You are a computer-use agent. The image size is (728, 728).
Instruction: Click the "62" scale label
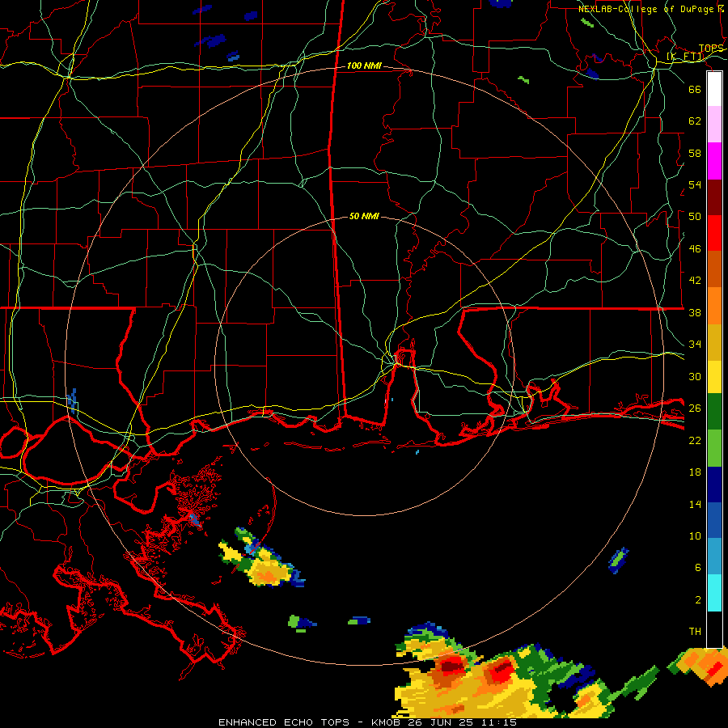click(695, 121)
